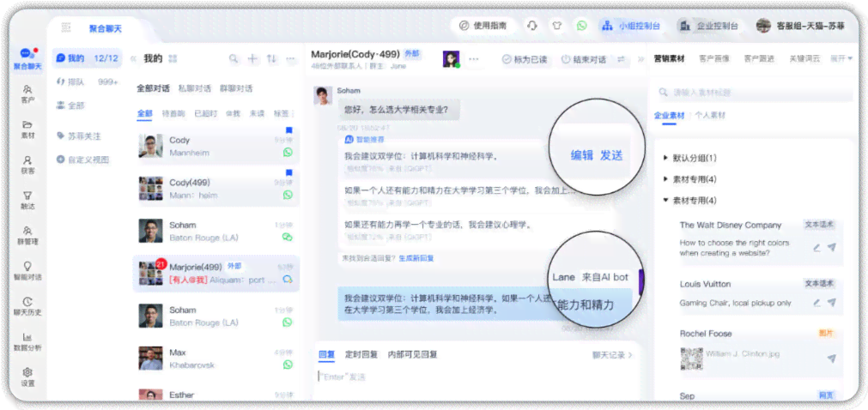Focus the reply message input field
Viewport: 868px width, 410px height.
476,377
